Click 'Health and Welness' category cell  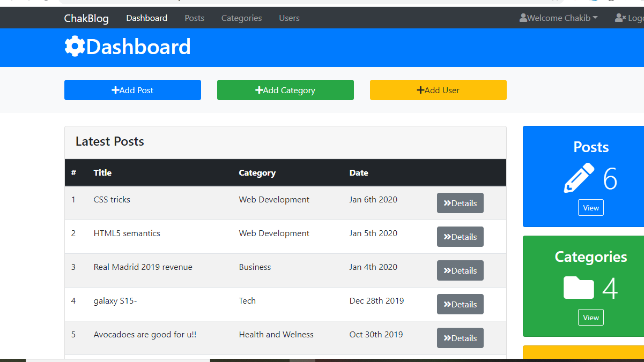tap(276, 335)
